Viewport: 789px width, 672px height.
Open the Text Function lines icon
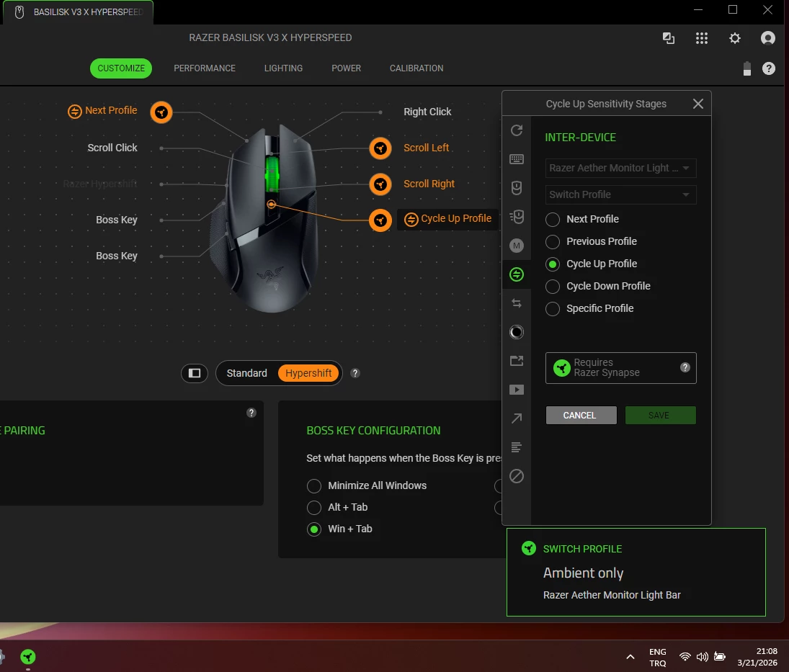click(516, 447)
